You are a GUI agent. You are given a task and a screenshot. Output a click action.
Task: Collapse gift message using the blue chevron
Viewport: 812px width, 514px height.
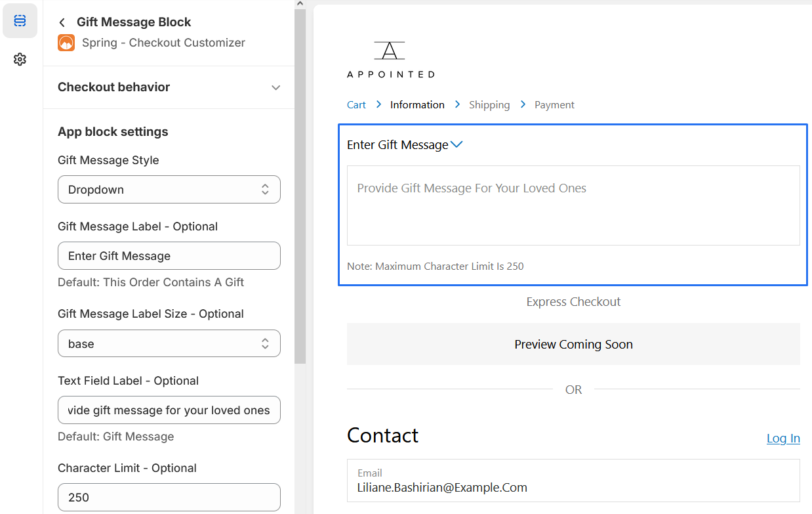coord(457,144)
